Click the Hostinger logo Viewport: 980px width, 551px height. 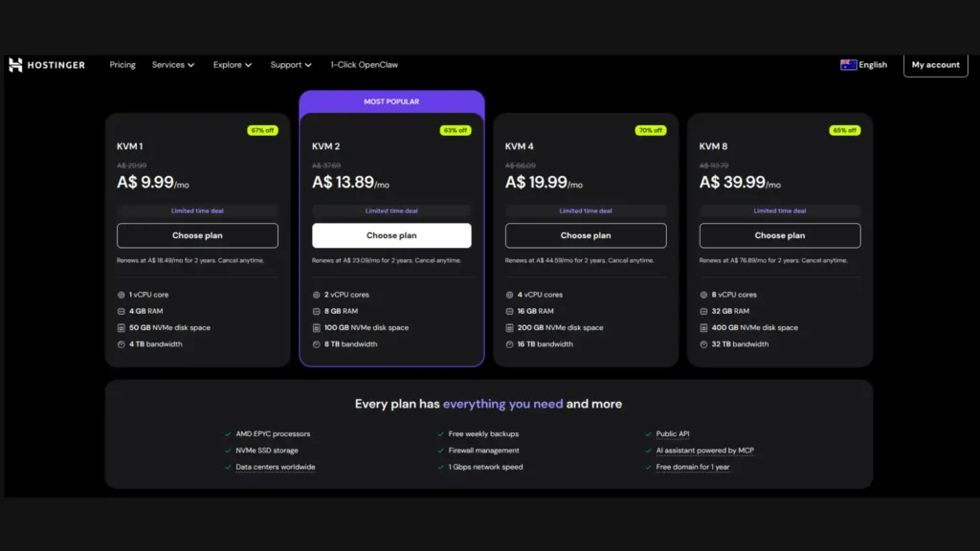tap(47, 65)
